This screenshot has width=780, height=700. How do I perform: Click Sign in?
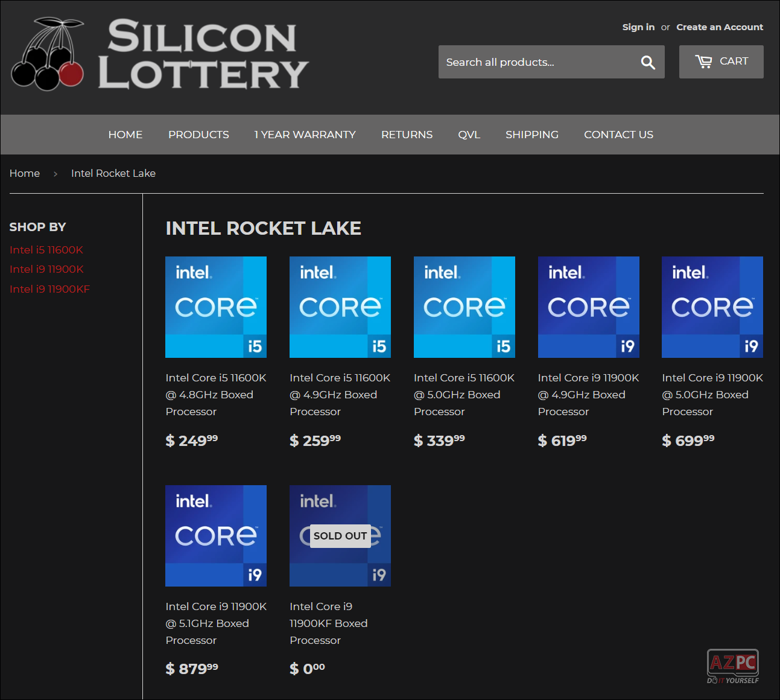click(638, 27)
